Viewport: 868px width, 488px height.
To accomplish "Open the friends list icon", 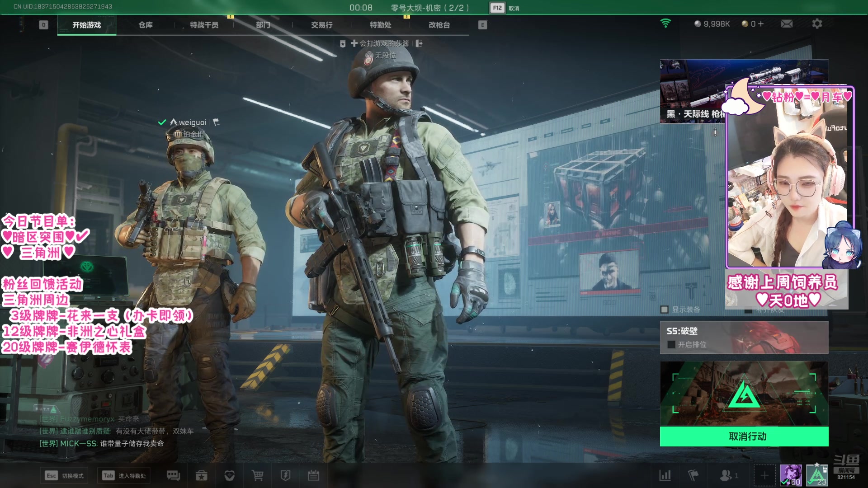I will tap(728, 475).
